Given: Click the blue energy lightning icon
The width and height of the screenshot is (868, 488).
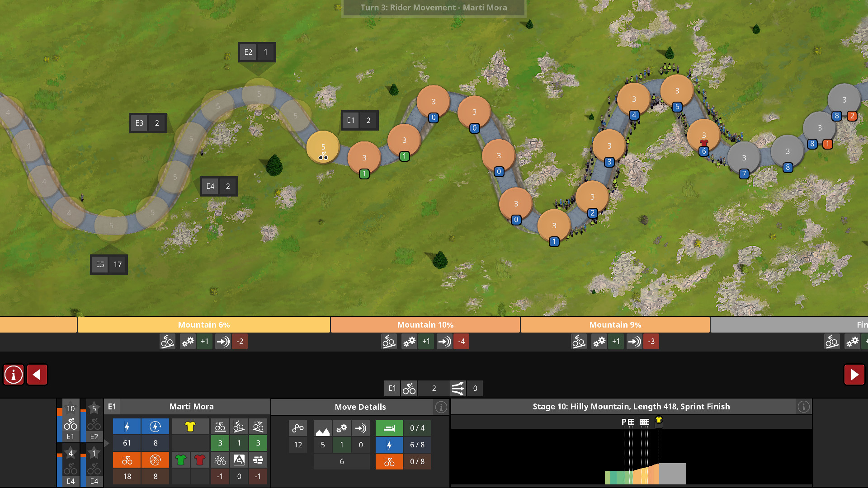Looking at the screenshot, I should click(x=127, y=427).
